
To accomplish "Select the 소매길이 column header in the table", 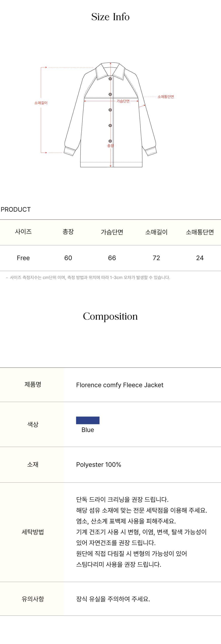I will 156,232.
